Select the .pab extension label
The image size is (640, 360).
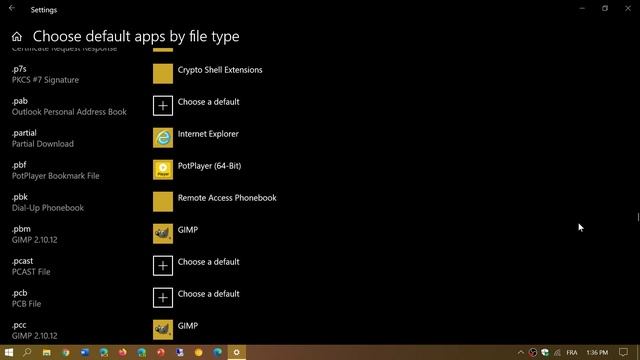click(20, 101)
